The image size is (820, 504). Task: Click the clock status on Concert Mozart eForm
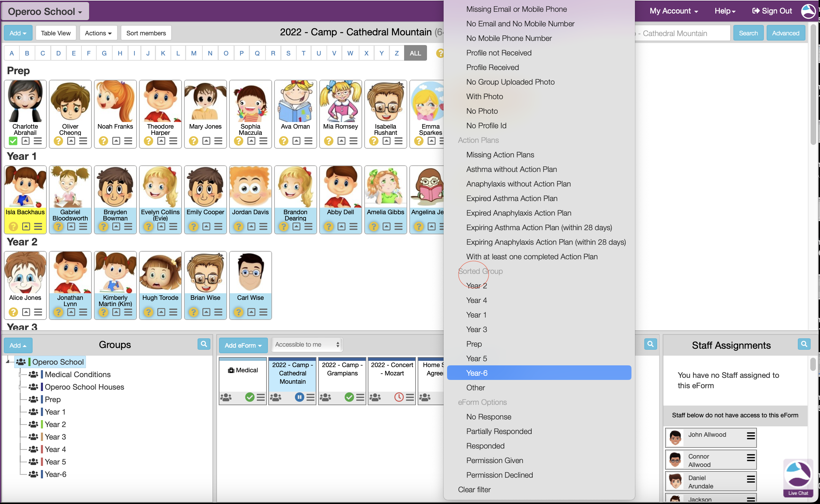tap(399, 397)
